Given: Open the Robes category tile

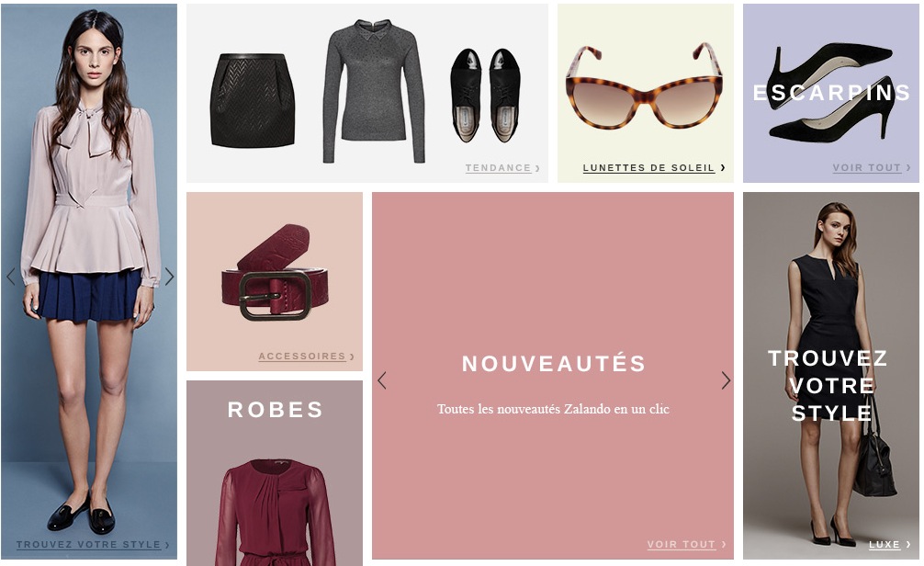Looking at the screenshot, I should click(275, 473).
